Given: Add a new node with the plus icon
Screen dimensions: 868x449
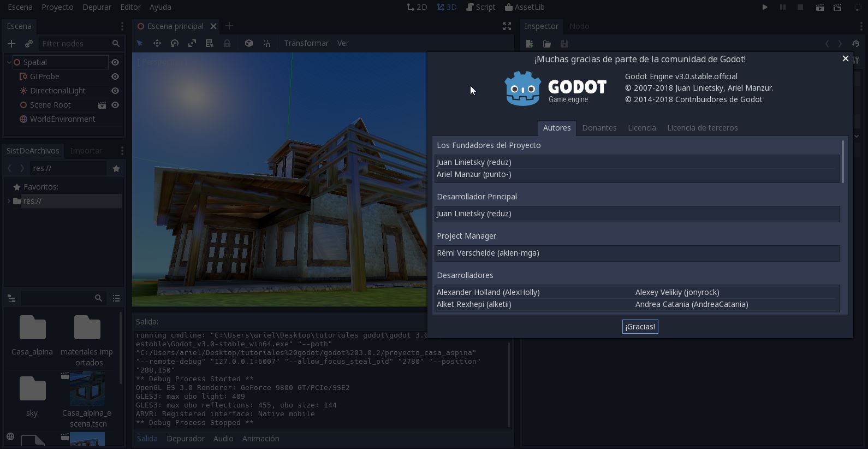Looking at the screenshot, I should [x=11, y=44].
